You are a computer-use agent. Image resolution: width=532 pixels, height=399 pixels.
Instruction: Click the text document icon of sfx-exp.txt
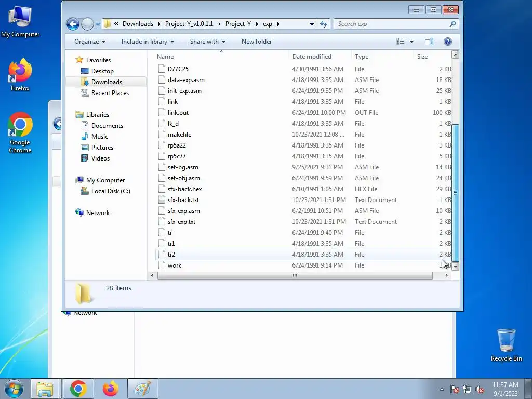coord(162,221)
